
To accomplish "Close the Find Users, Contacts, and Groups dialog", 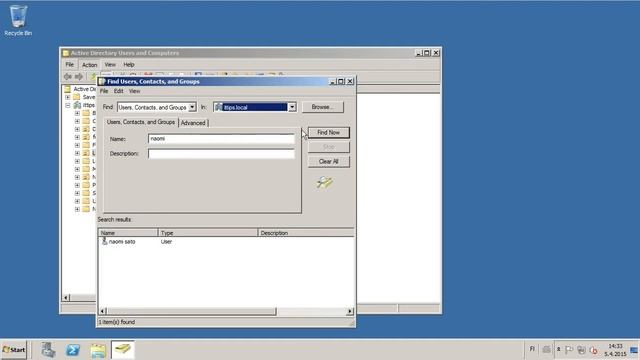I will [350, 81].
